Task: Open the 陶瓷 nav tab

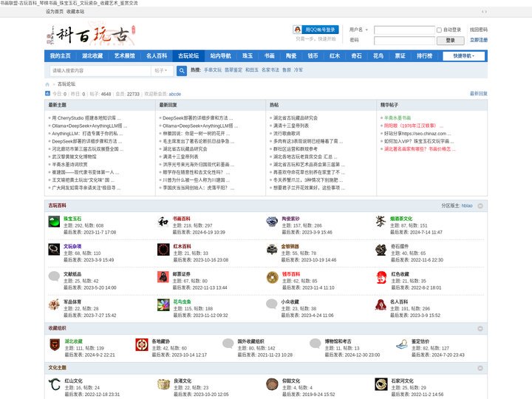Action: tap(291, 56)
